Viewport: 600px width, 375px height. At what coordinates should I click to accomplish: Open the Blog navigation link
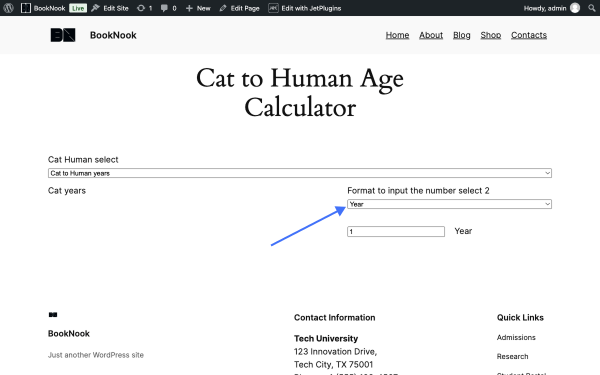(x=461, y=35)
